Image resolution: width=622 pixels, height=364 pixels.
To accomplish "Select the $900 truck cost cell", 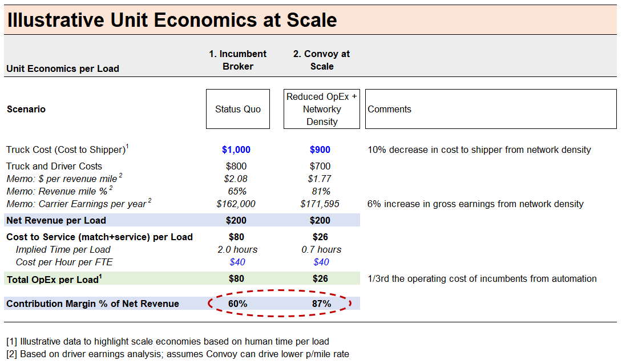I will [x=320, y=150].
